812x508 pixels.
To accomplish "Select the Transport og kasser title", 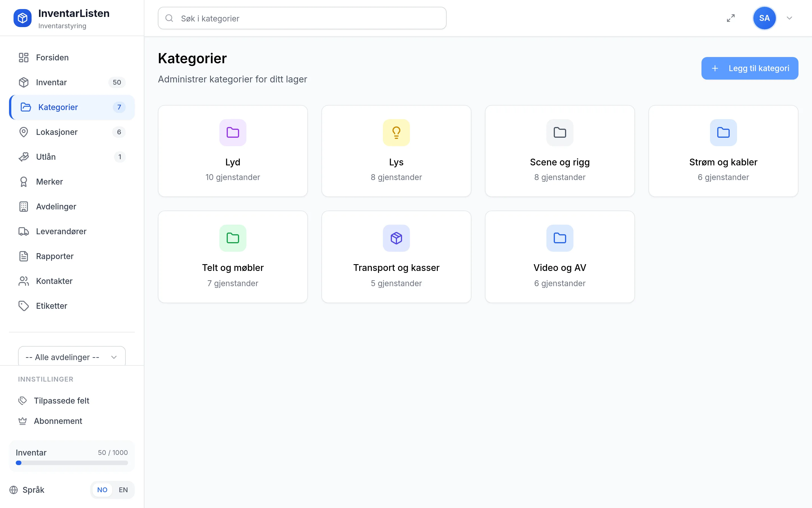I will [x=396, y=268].
